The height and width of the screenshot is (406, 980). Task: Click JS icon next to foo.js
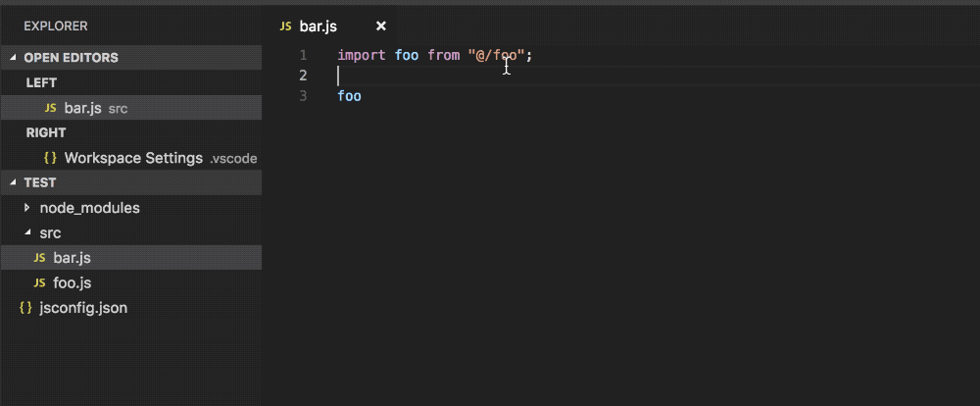point(39,282)
